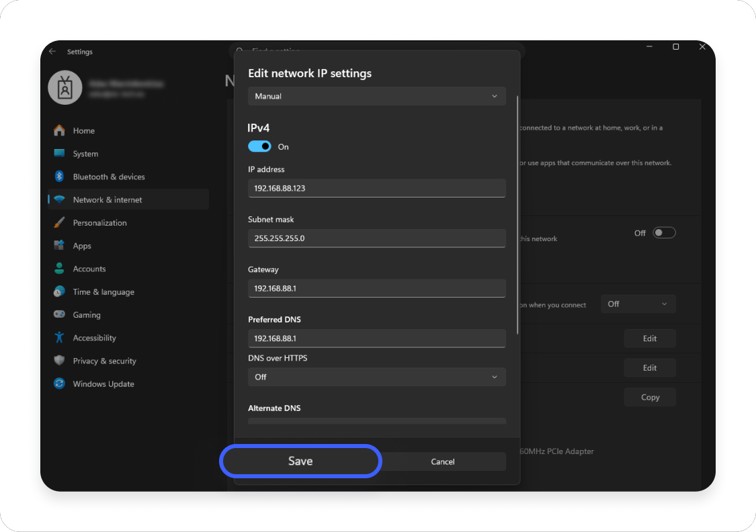Click the Gateway field
The width and height of the screenshot is (756, 532).
[376, 288]
